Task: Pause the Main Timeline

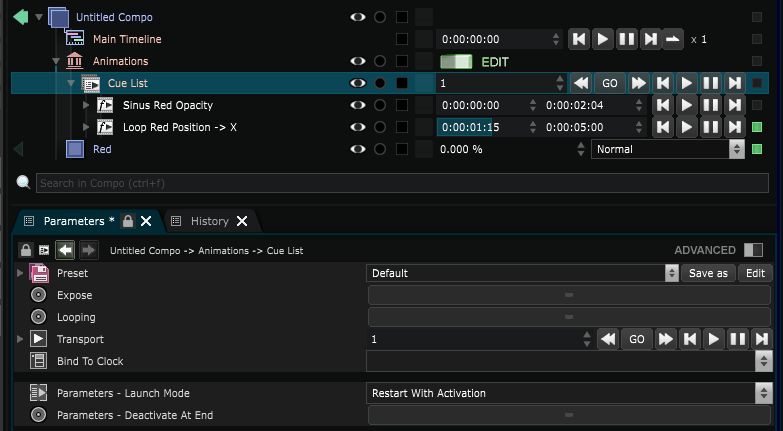Action: [627, 39]
